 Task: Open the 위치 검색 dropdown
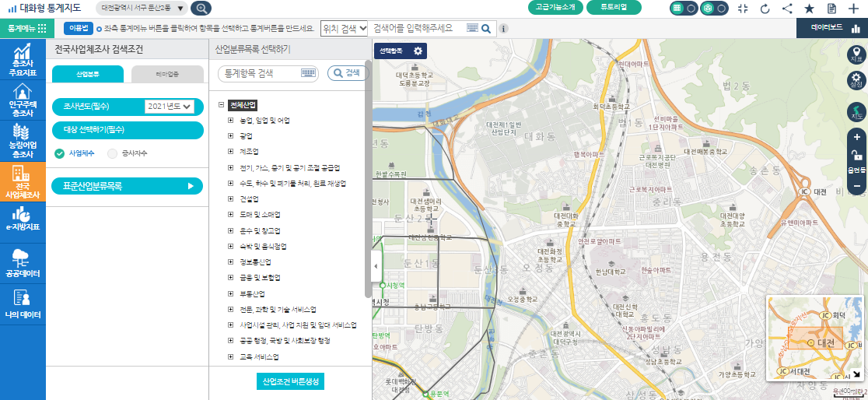tap(343, 28)
